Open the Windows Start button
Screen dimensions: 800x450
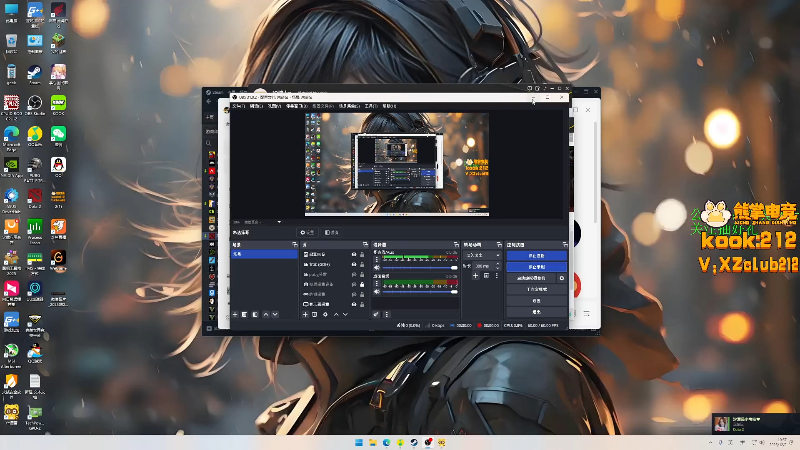[x=359, y=442]
